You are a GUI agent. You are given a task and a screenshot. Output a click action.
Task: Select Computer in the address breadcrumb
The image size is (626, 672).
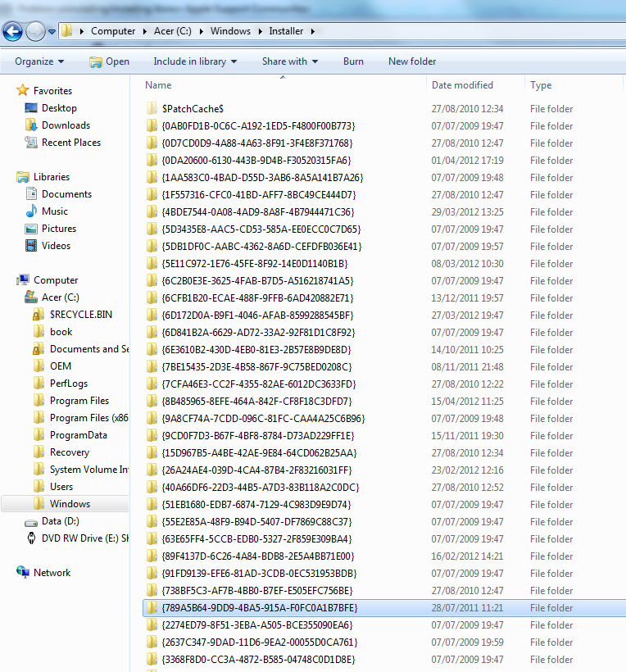(x=113, y=31)
